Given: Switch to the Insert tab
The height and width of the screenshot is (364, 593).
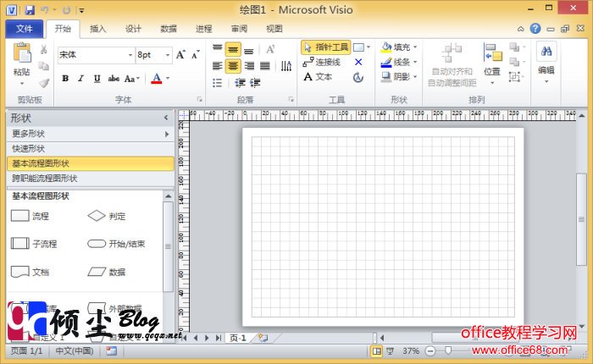Looking at the screenshot, I should pyautogui.click(x=97, y=29).
